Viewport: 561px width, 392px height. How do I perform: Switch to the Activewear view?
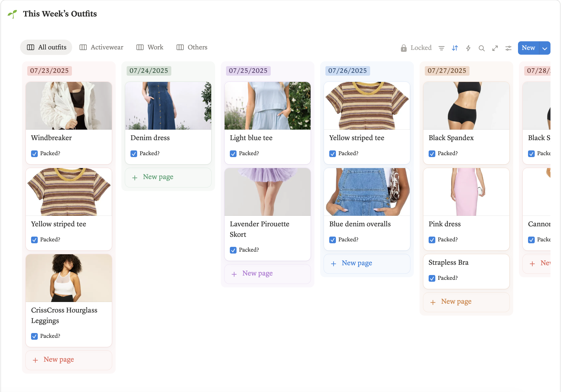coord(107,47)
